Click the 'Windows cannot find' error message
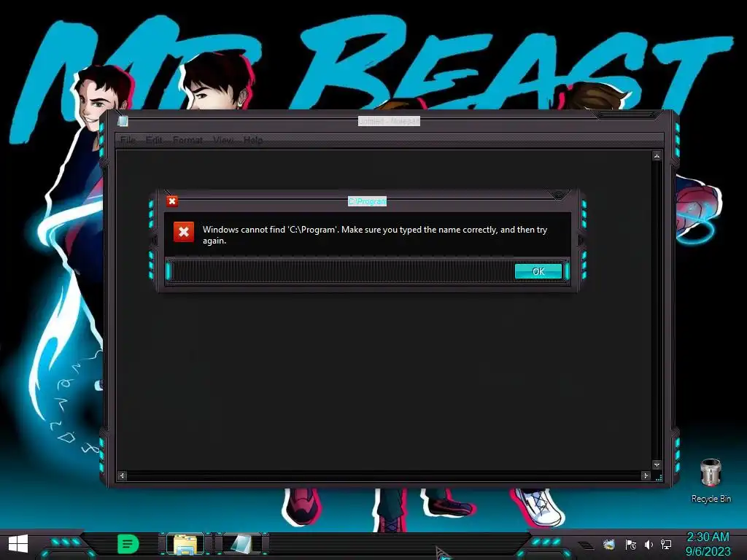The height and width of the screenshot is (560, 747). point(375,235)
